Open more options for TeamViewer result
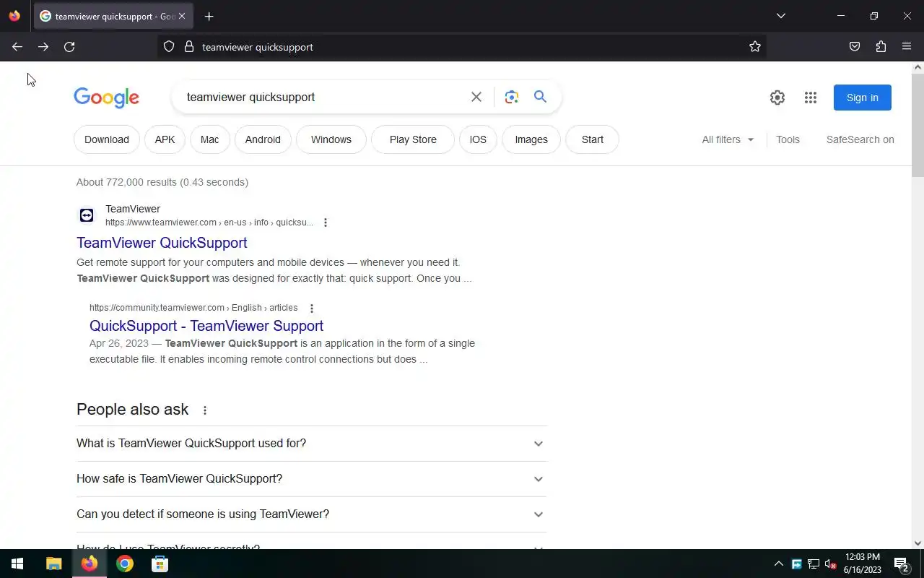 (x=326, y=223)
